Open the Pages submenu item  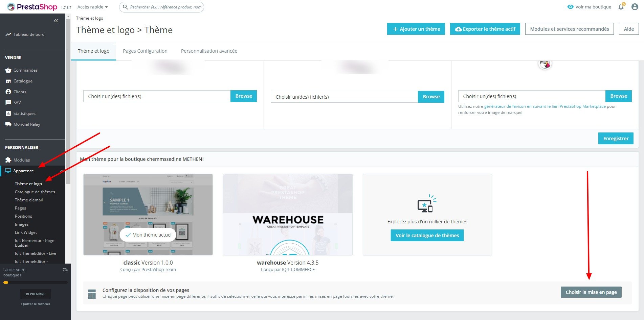tap(20, 208)
